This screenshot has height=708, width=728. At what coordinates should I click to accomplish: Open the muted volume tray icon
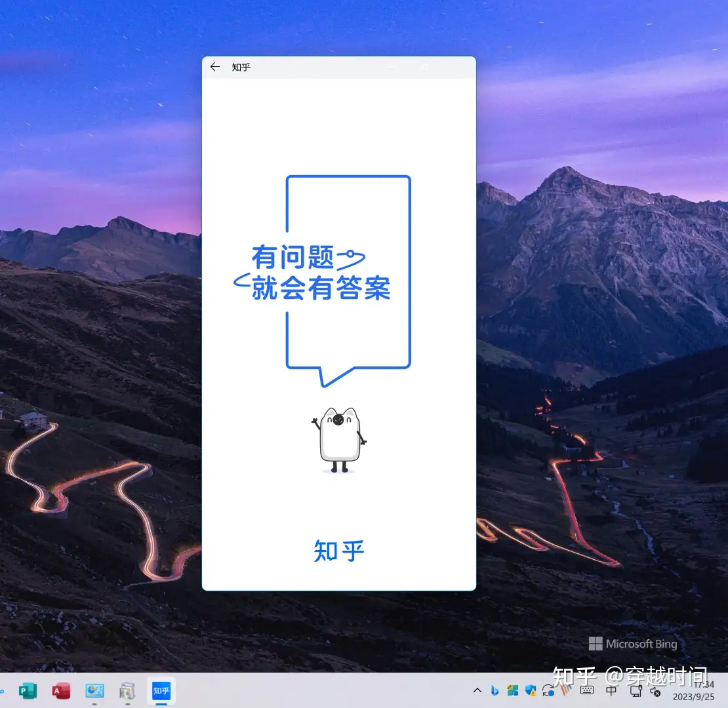pos(656,692)
